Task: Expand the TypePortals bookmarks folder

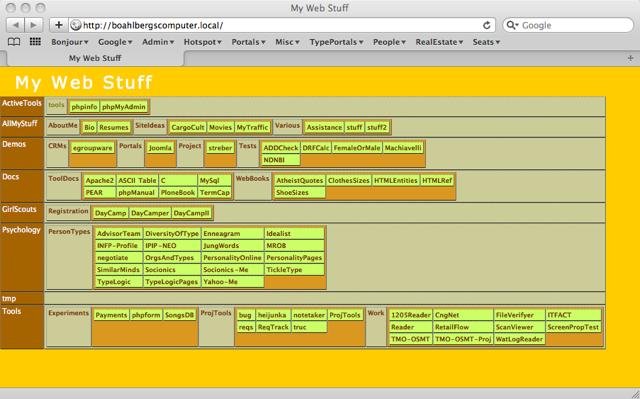Action: 336,42
